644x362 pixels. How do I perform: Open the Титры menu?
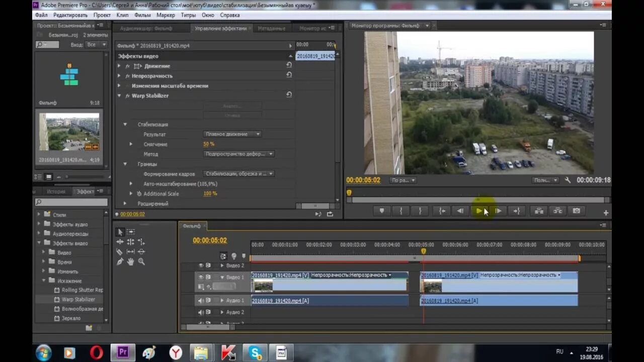coord(188,15)
